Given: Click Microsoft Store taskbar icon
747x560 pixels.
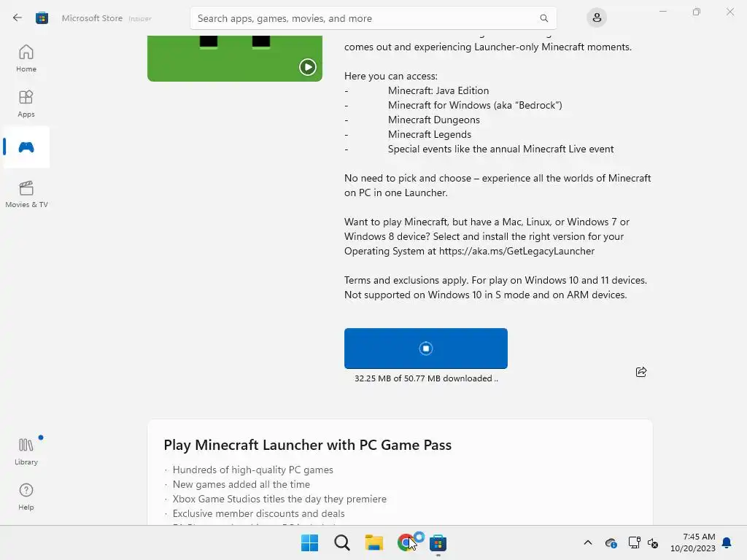Looking at the screenshot, I should pyautogui.click(x=438, y=542).
